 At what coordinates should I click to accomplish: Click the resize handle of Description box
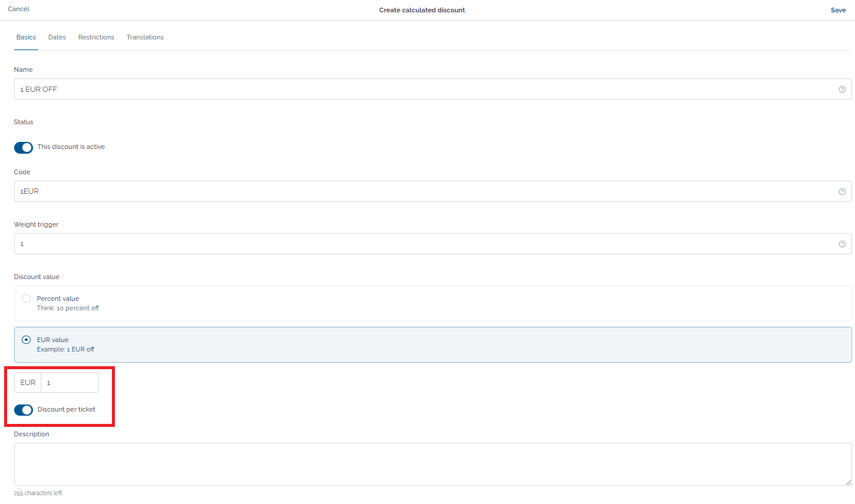coord(848,482)
